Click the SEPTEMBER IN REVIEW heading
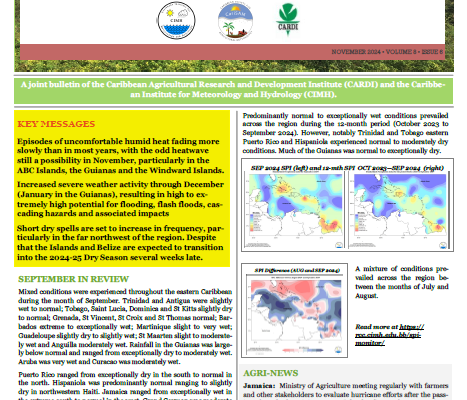This screenshot has height=400, width=467. tap(73, 279)
